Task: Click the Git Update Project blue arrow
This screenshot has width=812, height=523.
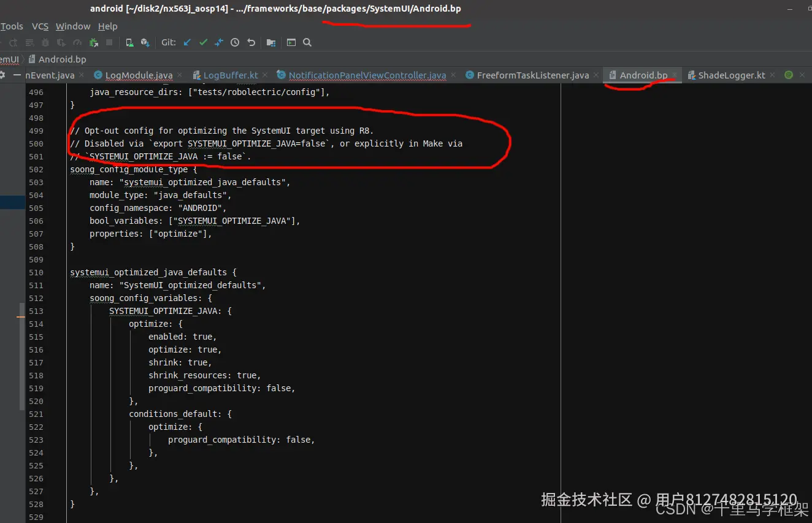Action: 187,42
